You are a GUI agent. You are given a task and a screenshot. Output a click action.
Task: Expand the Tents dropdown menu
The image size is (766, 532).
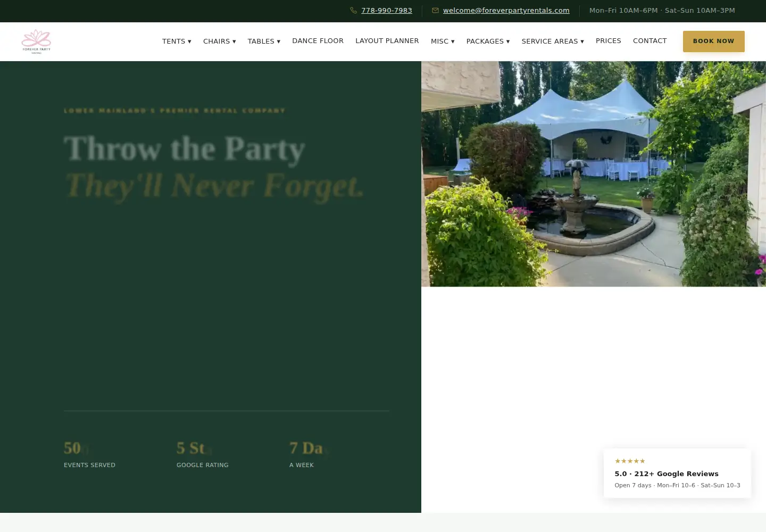click(x=177, y=41)
